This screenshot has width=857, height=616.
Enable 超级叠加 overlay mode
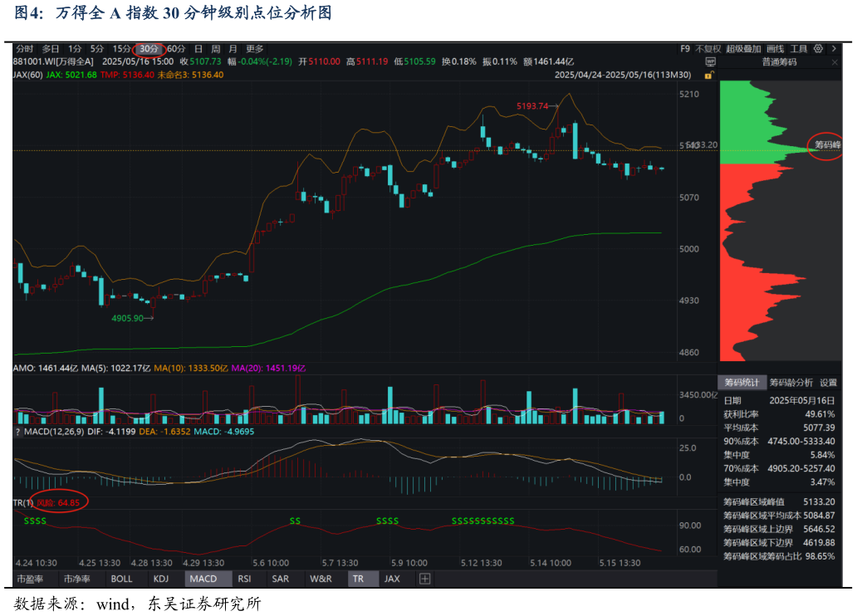click(743, 49)
